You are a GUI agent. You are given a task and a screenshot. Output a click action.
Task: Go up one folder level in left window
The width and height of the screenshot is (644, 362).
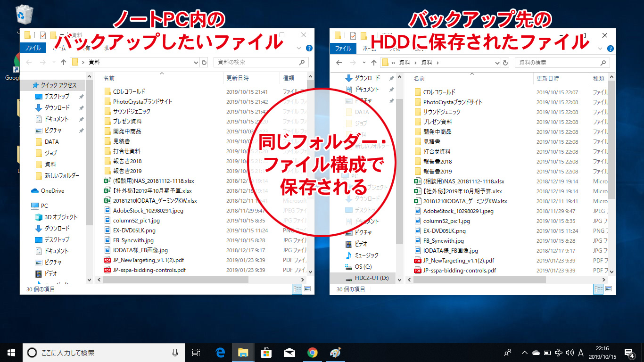tap(64, 62)
